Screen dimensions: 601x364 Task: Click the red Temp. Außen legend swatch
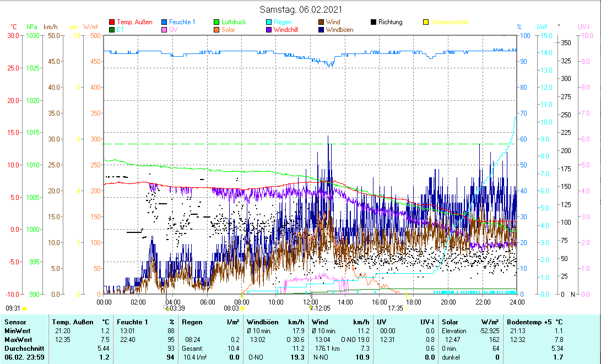coord(112,22)
